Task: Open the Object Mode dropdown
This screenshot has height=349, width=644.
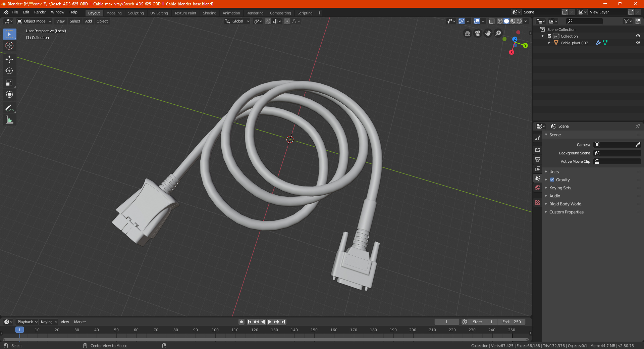Action: [34, 21]
